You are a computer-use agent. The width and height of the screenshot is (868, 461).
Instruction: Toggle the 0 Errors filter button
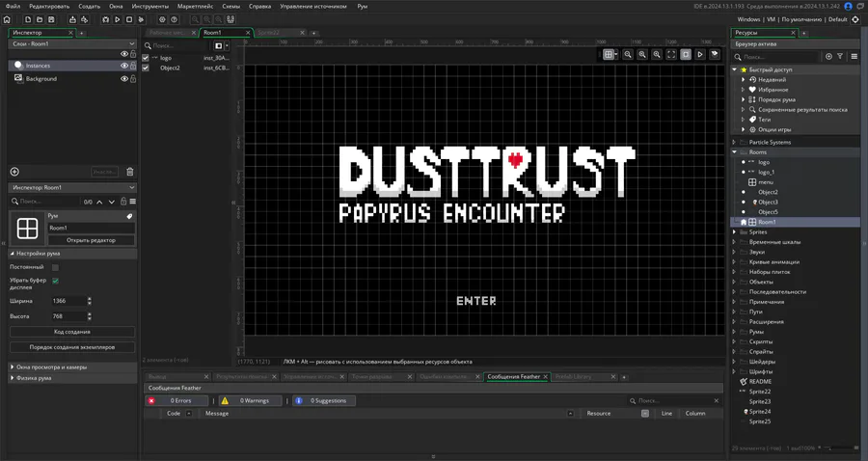click(x=176, y=400)
